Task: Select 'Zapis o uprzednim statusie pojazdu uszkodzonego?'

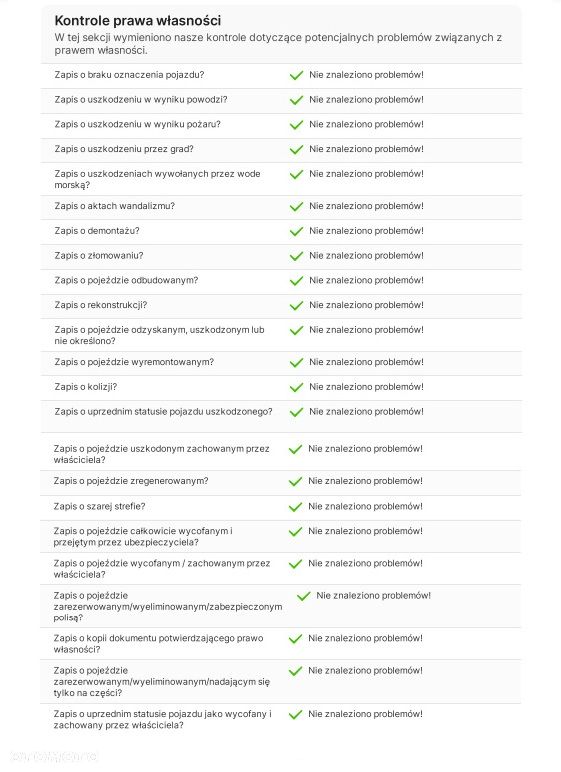Action: pyautogui.click(x=163, y=412)
